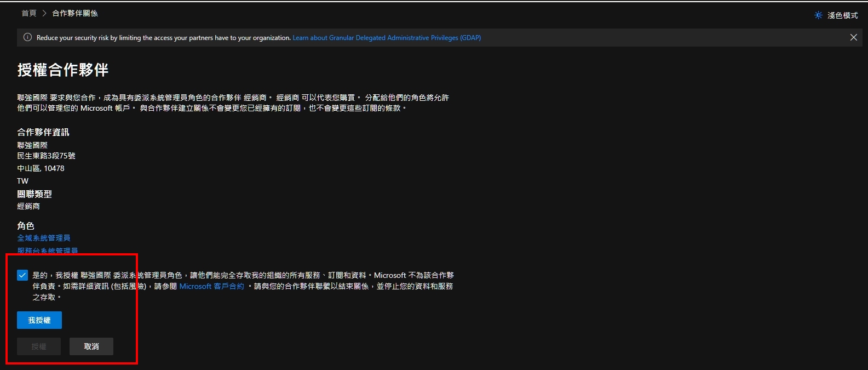
Task: Dismiss the security risk banner with X
Action: click(853, 37)
